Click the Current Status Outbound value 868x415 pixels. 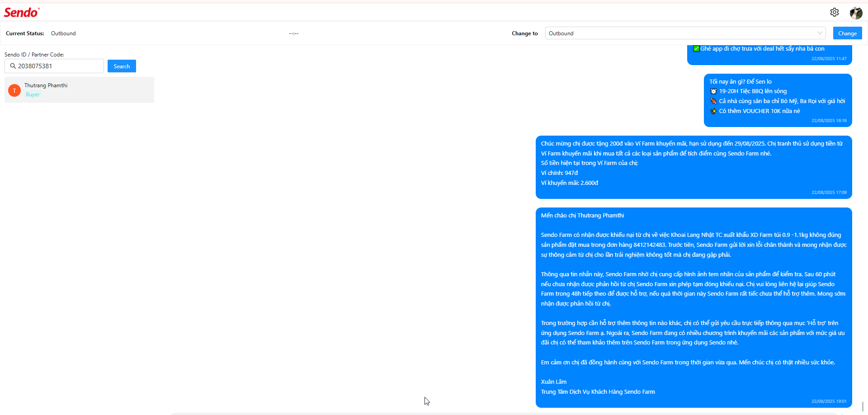(x=63, y=33)
